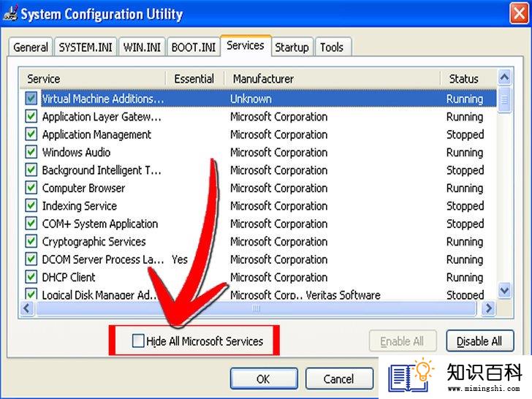Switch to the BOOT.INI tab
This screenshot has width=532, height=399.
click(194, 47)
